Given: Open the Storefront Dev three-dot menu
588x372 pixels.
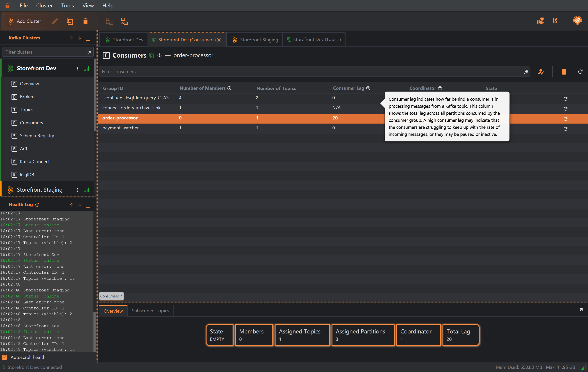Looking at the screenshot, I should click(x=78, y=69).
